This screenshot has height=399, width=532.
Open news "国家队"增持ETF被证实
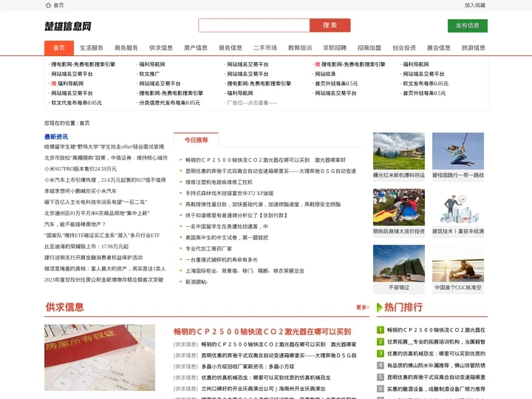pos(102,235)
